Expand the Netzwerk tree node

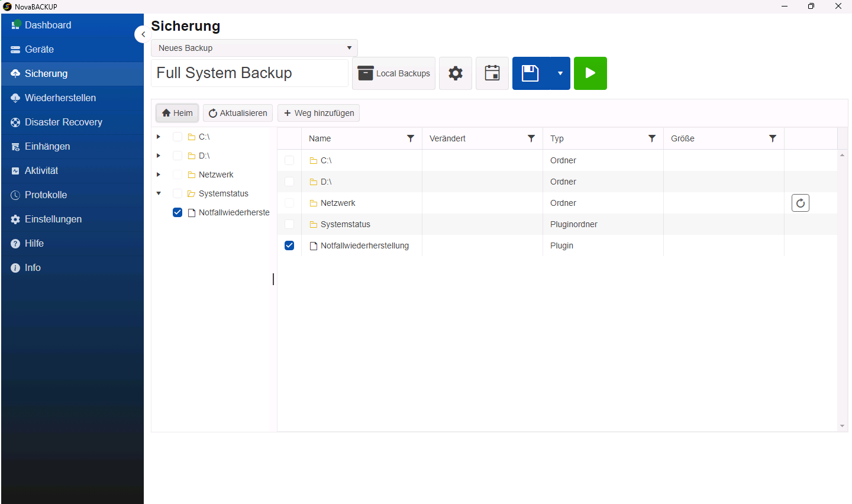[159, 175]
